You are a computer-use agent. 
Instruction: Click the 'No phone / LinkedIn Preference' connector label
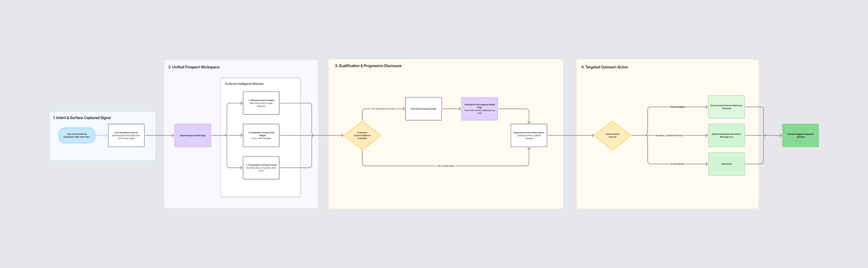point(669,135)
